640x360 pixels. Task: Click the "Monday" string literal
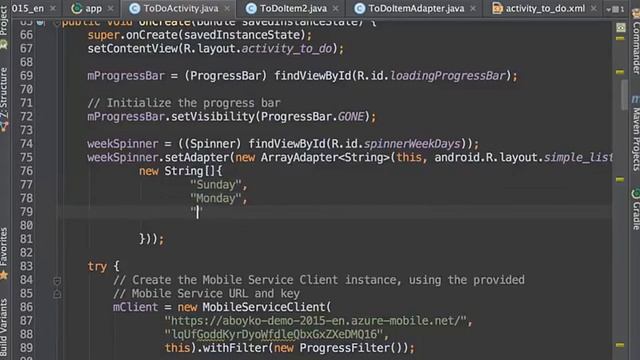(216, 198)
